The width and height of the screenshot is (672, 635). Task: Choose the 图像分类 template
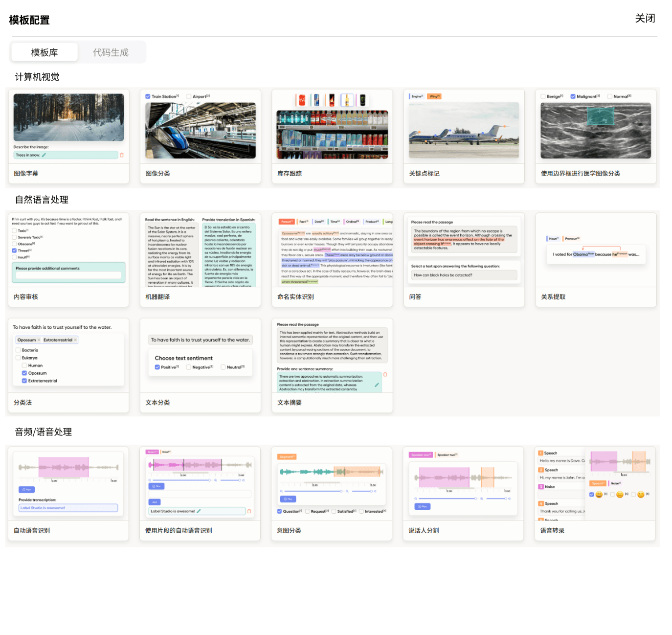(200, 136)
